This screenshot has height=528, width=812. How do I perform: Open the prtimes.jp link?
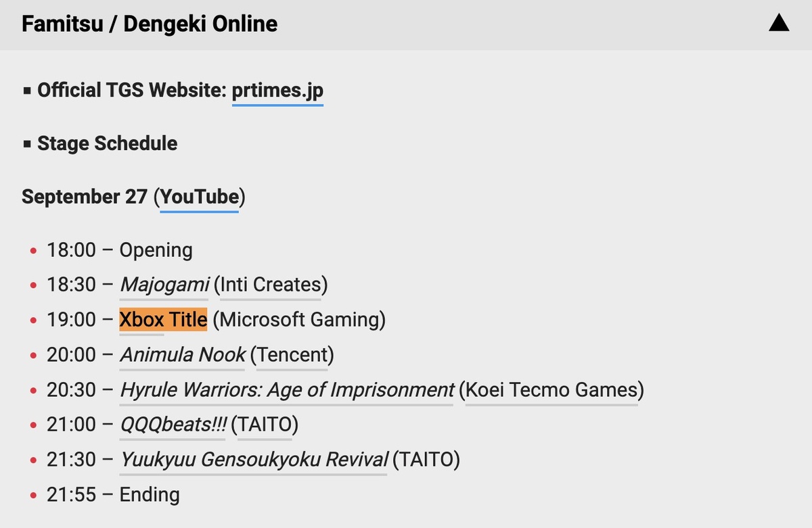pos(277,91)
